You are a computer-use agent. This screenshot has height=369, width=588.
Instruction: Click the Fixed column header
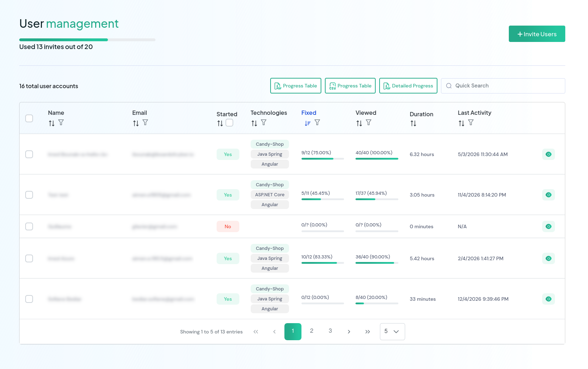[309, 113]
